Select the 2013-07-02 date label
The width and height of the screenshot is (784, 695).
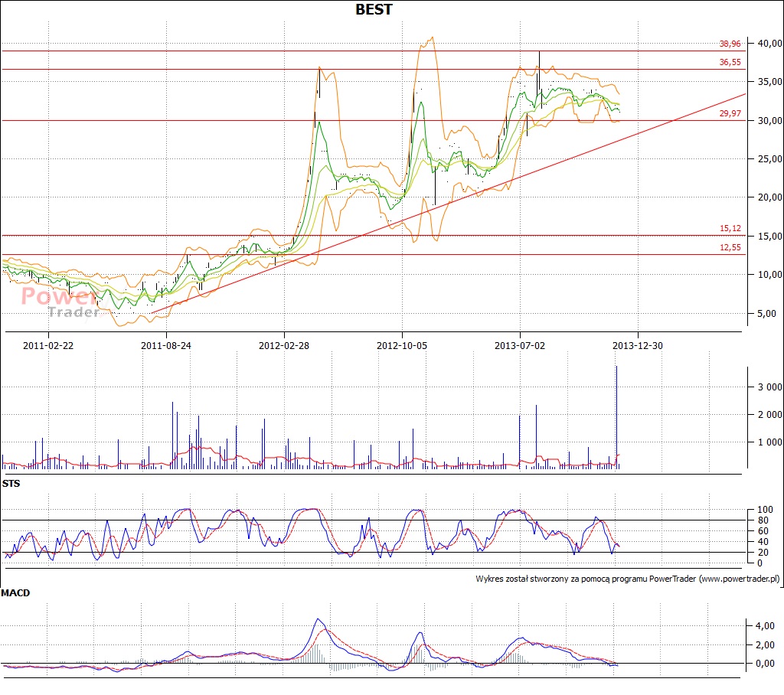tap(520, 345)
